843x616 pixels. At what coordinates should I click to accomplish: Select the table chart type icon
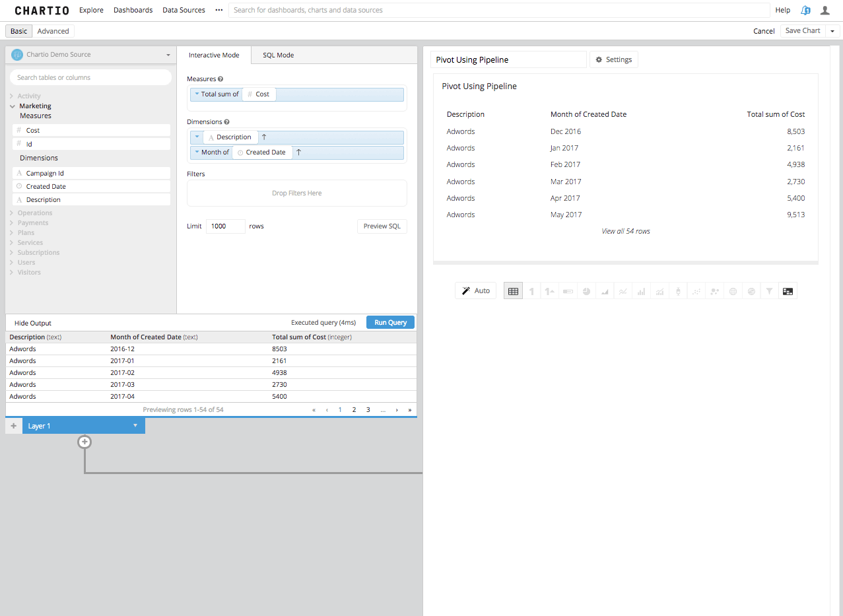tap(513, 291)
